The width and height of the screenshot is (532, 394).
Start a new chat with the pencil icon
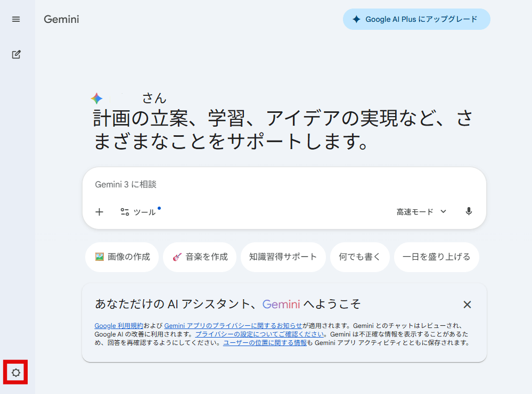pos(16,54)
